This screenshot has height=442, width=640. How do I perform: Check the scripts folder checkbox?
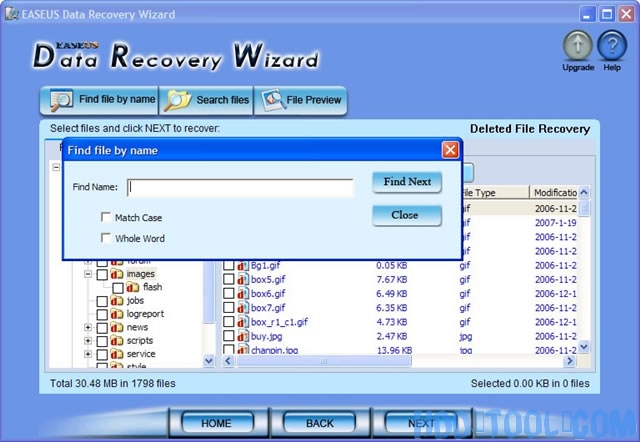(x=102, y=341)
